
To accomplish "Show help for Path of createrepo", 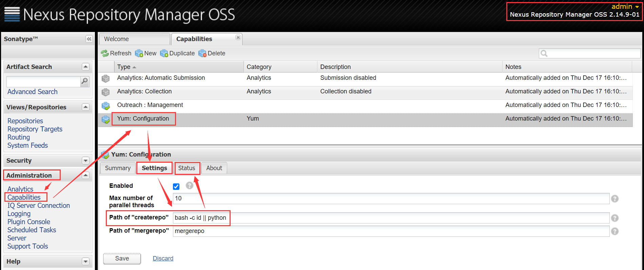I will (x=615, y=218).
